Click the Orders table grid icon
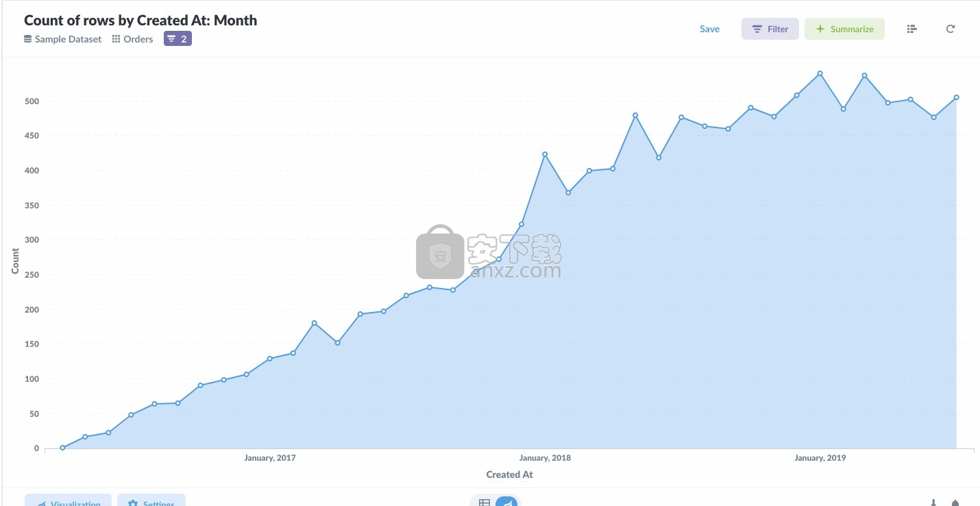 click(x=117, y=39)
